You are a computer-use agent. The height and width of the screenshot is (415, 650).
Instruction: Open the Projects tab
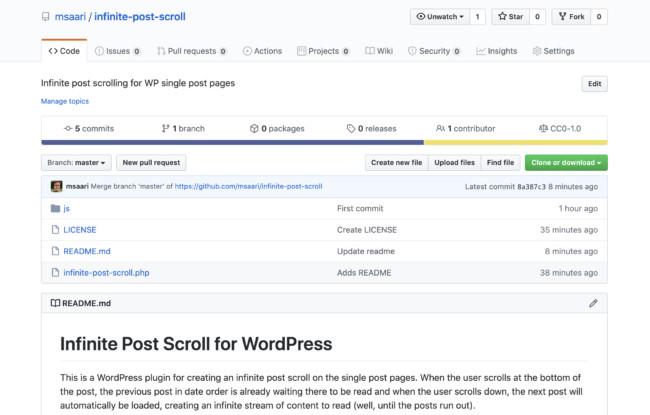click(323, 51)
